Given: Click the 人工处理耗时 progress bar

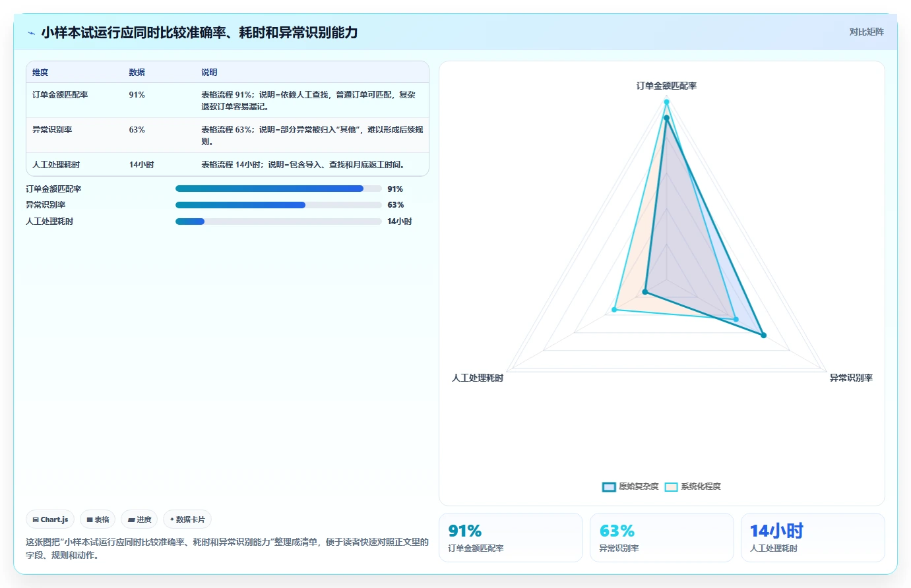Looking at the screenshot, I should point(278,221).
